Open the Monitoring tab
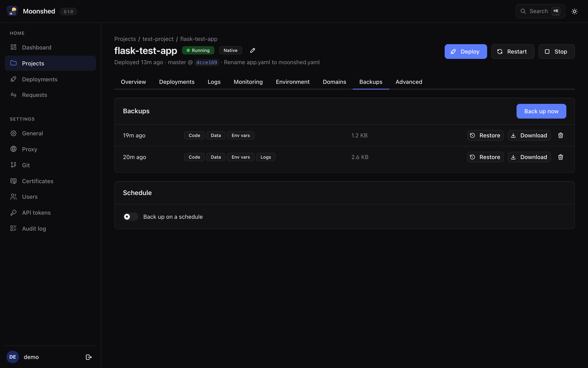This screenshot has height=368, width=588. pos(248,82)
